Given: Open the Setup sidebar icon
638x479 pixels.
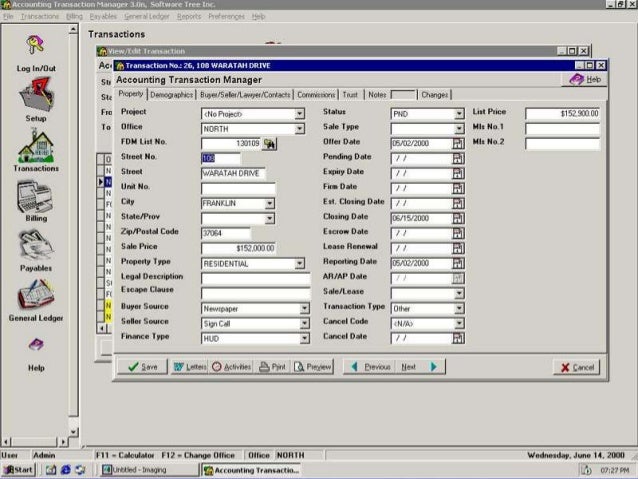Looking at the screenshot, I should point(36,98).
